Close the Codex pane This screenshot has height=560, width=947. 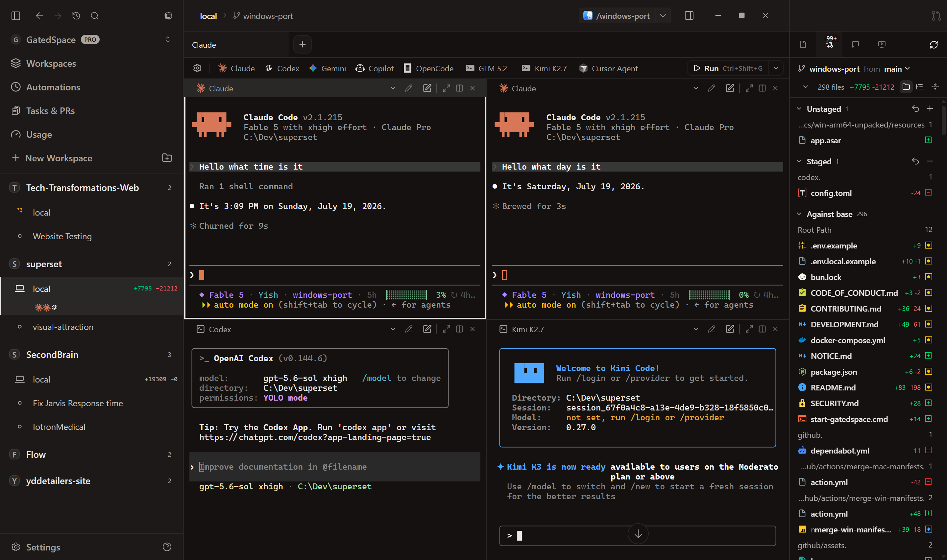point(472,329)
